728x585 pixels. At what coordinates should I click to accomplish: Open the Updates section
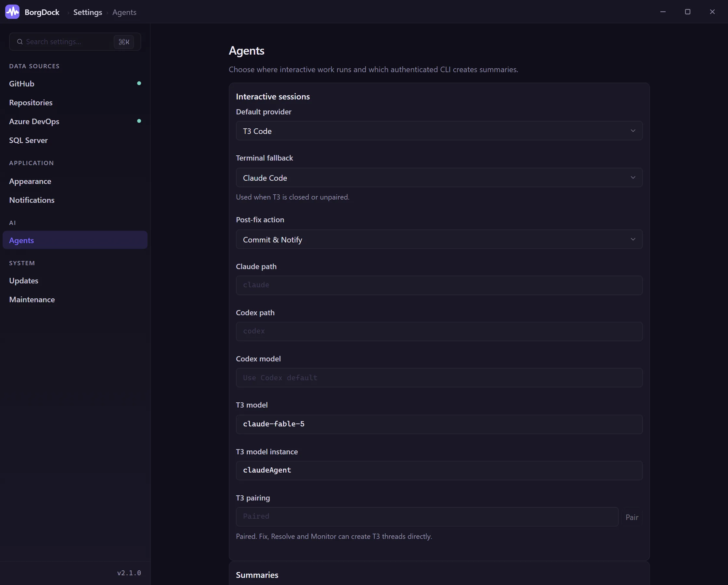(x=75, y=281)
